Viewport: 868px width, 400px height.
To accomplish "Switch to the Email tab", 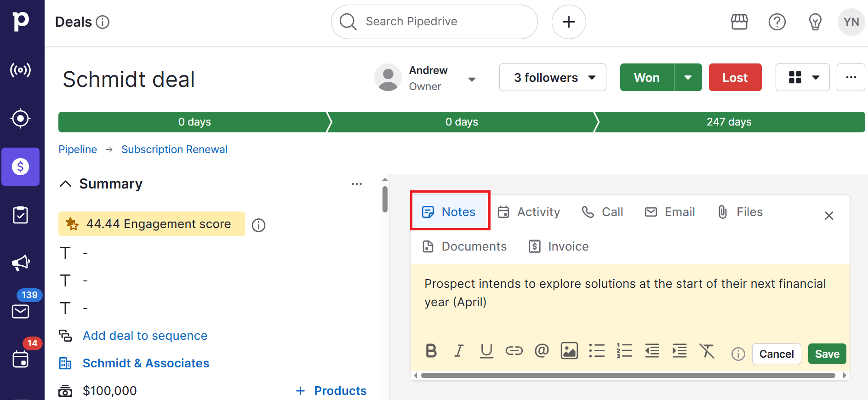I will click(x=670, y=212).
